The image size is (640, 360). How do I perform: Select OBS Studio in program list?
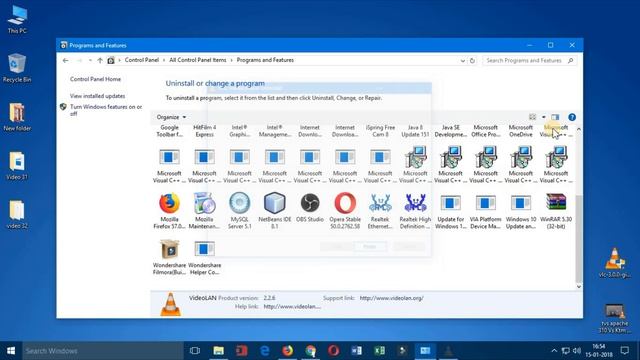[x=310, y=208]
